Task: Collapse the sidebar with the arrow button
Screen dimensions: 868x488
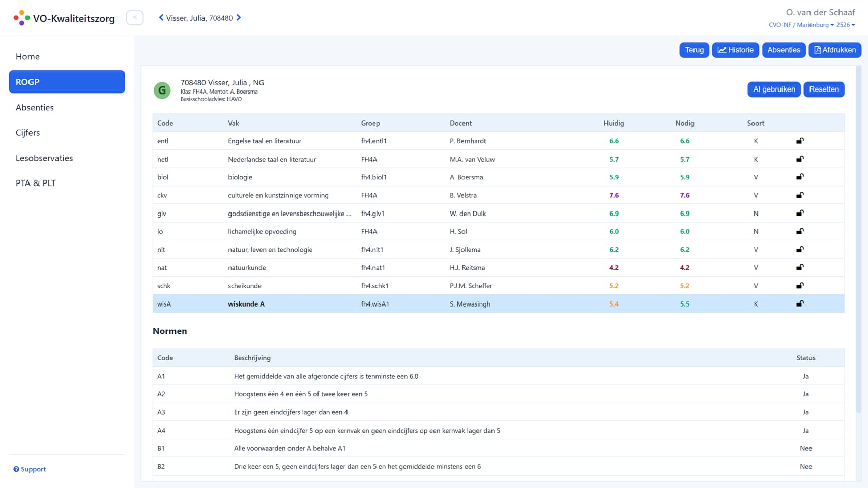Action: [x=135, y=18]
